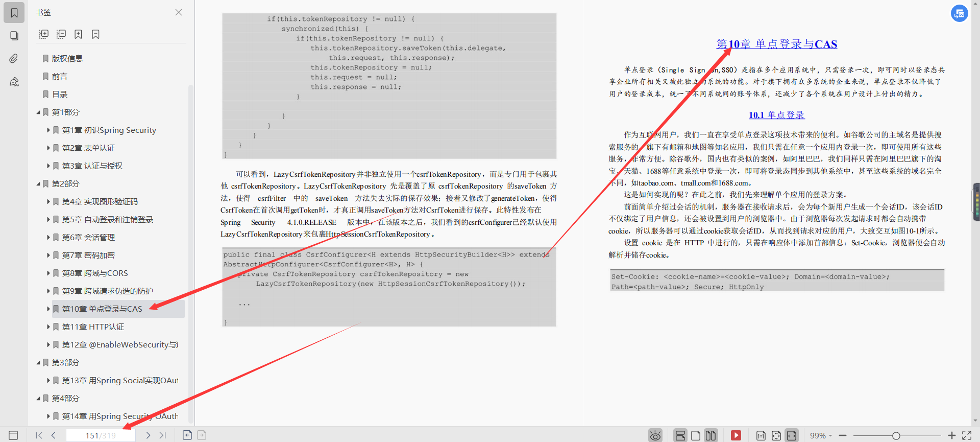The image size is (980, 442).
Task: Open the annotations/signature panel icon
Action: point(14,82)
